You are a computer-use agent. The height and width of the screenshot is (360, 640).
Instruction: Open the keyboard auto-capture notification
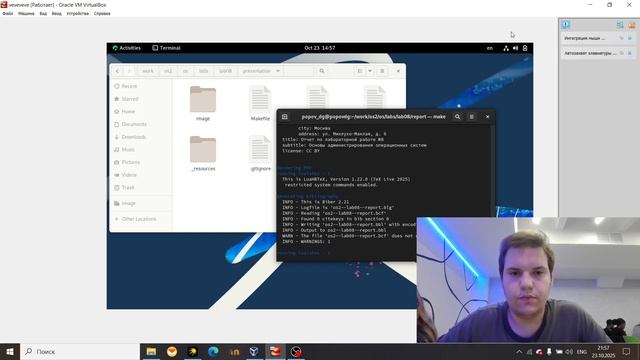(x=590, y=53)
